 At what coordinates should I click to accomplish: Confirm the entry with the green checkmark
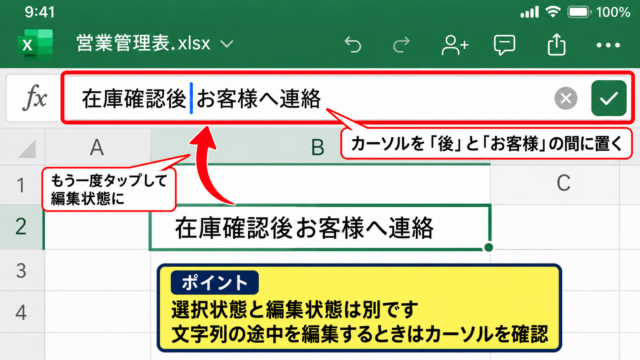(x=609, y=98)
